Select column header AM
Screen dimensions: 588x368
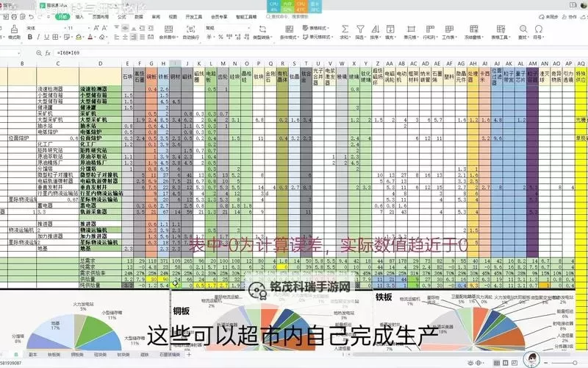(532, 63)
